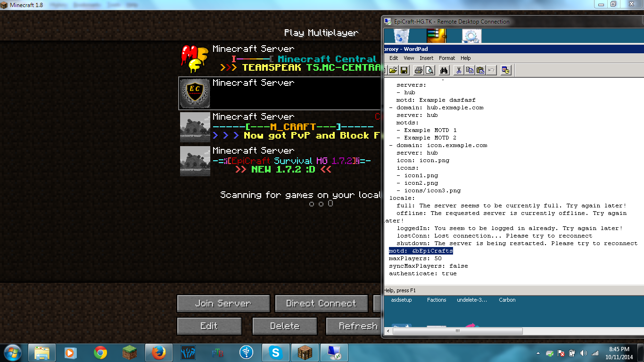The height and width of the screenshot is (362, 644).
Task: Click the Direct Connect button
Action: [x=321, y=304]
